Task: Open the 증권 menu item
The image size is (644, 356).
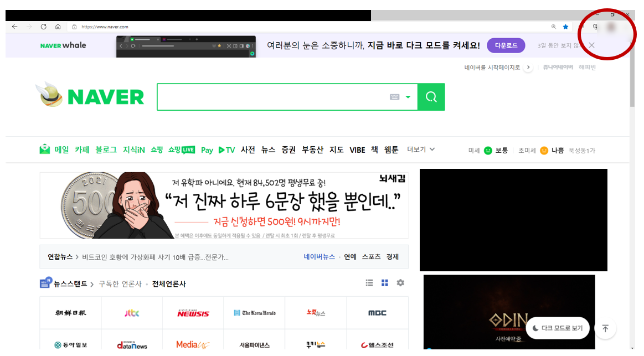Action: click(x=288, y=150)
